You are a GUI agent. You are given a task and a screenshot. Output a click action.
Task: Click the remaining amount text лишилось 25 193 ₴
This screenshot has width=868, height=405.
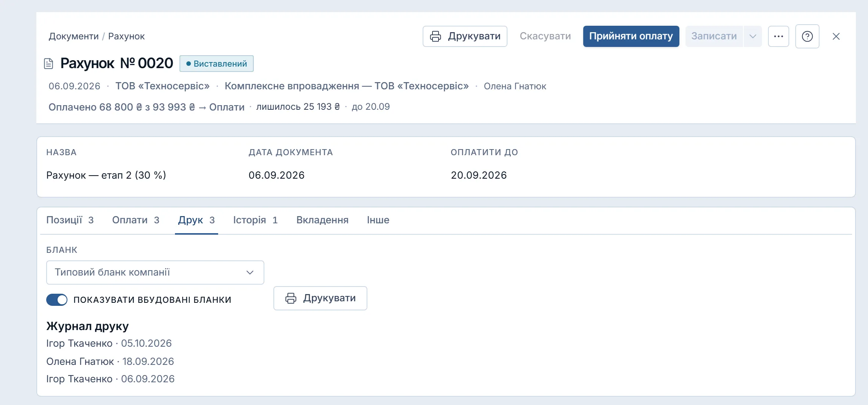(298, 107)
